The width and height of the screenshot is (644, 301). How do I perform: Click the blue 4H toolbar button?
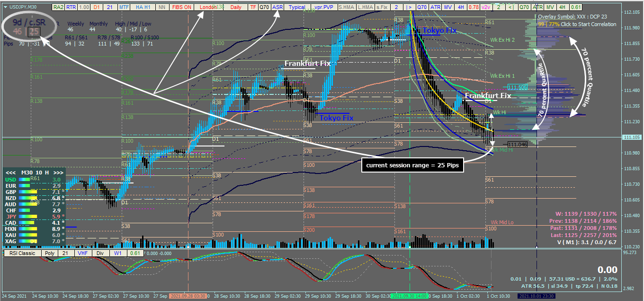(460, 7)
